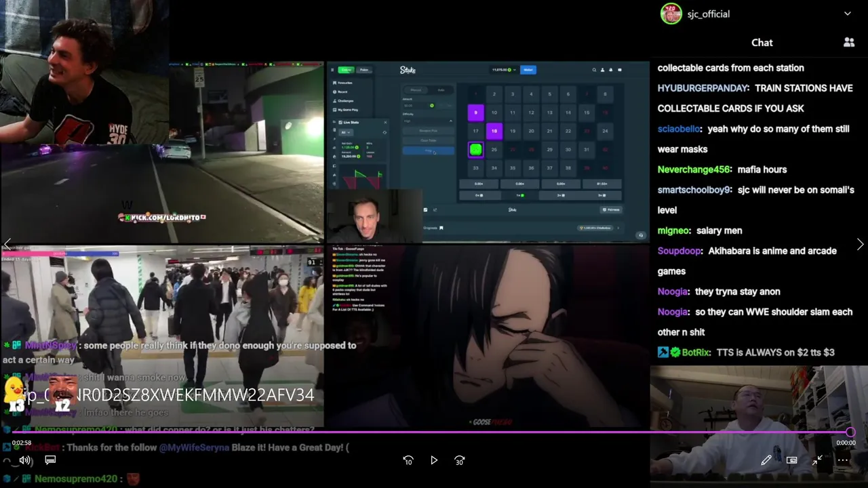Open the Stake support headset icon
The height and width of the screenshot is (488, 868).
[641, 235]
